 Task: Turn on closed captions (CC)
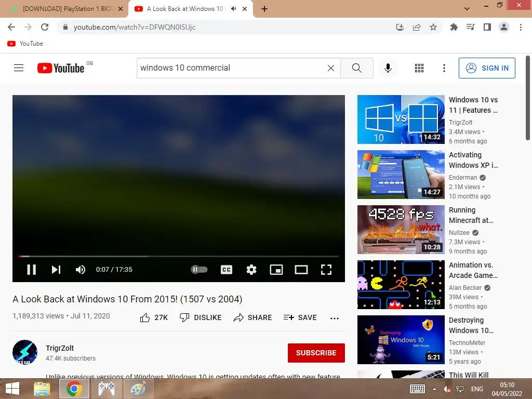pyautogui.click(x=227, y=270)
